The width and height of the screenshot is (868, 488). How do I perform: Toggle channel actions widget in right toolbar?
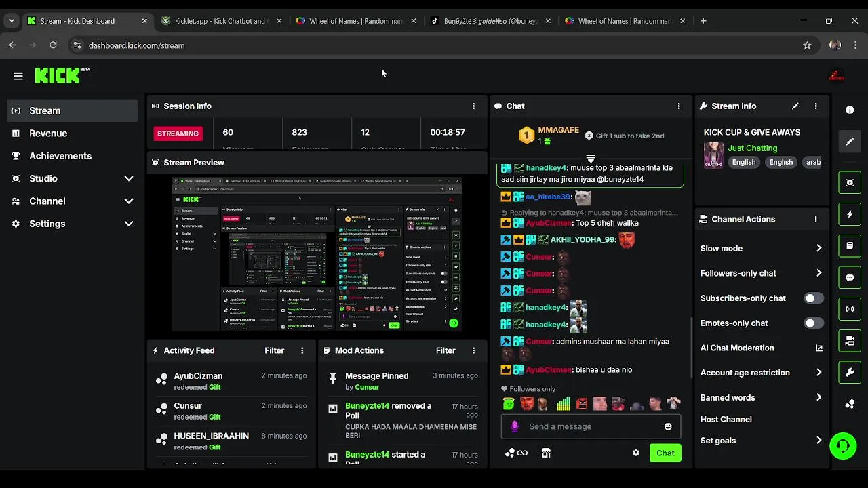(850, 341)
